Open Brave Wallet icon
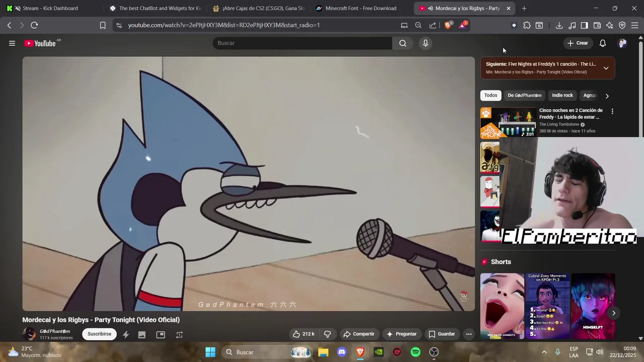This screenshot has height=362, width=644. (597, 25)
